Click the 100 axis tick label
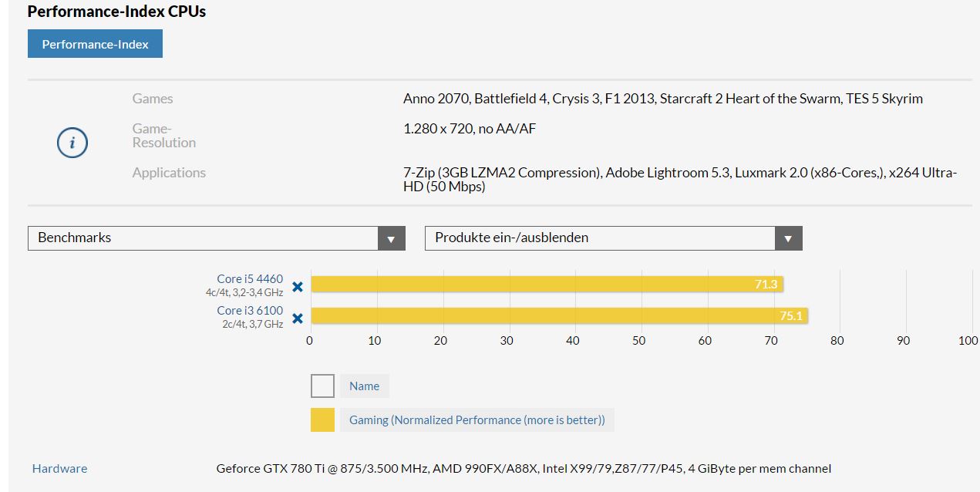Image resolution: width=980 pixels, height=492 pixels. pyautogui.click(x=968, y=340)
